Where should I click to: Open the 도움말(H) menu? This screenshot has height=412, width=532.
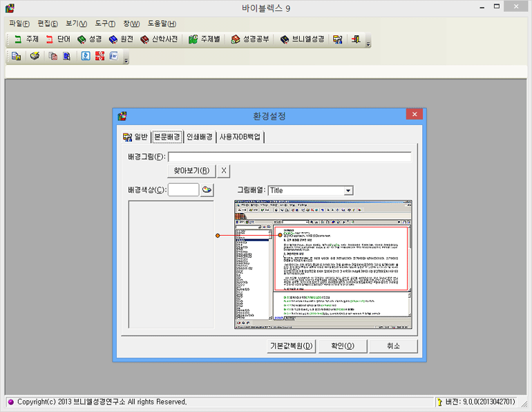click(x=162, y=24)
